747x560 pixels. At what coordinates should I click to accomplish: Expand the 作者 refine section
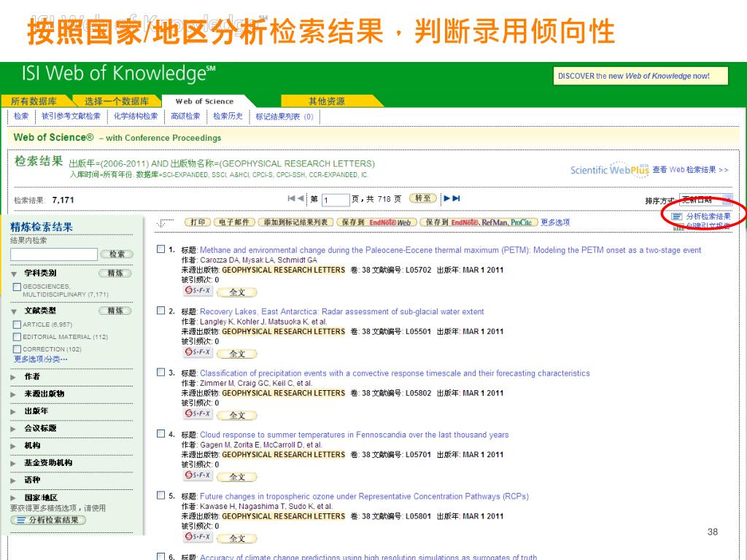(x=13, y=377)
